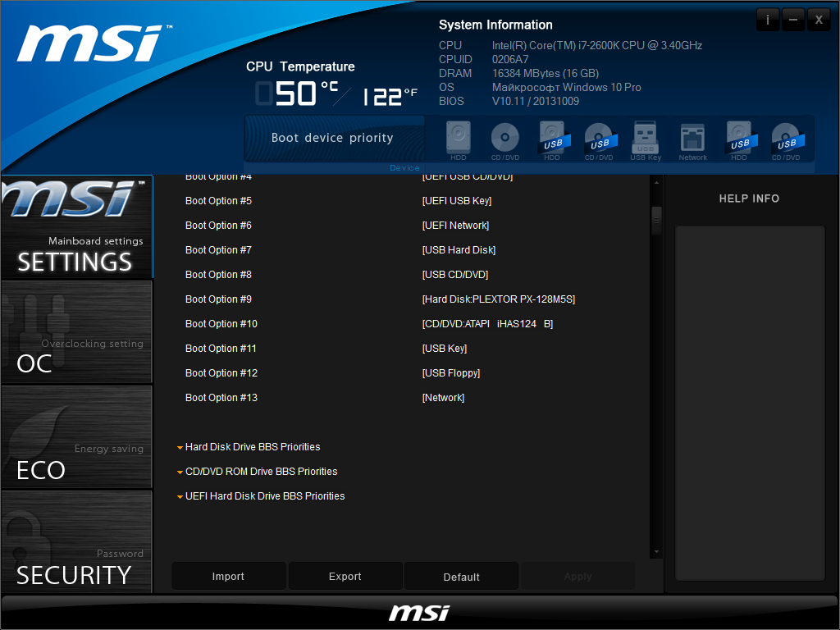
Task: Click the scroll down arrow of settings list
Action: pos(656,552)
